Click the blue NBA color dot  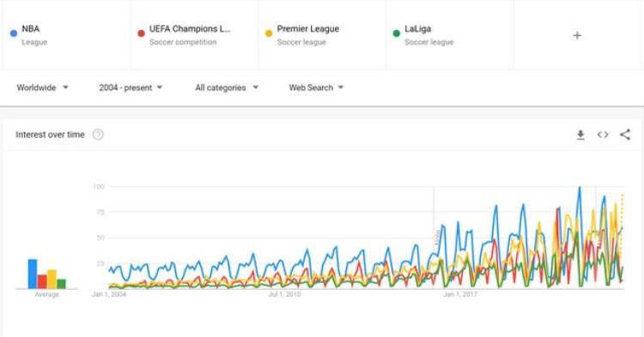pyautogui.click(x=14, y=34)
